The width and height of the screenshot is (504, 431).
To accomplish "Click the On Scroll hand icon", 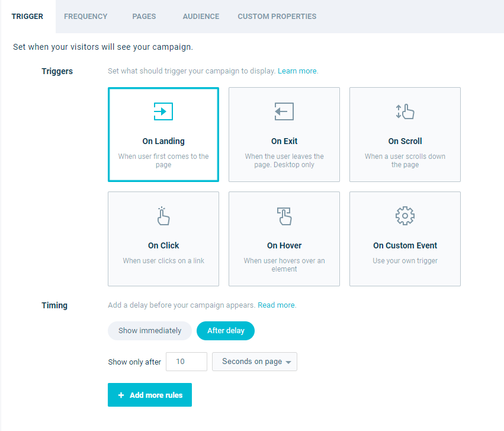I will (x=405, y=111).
